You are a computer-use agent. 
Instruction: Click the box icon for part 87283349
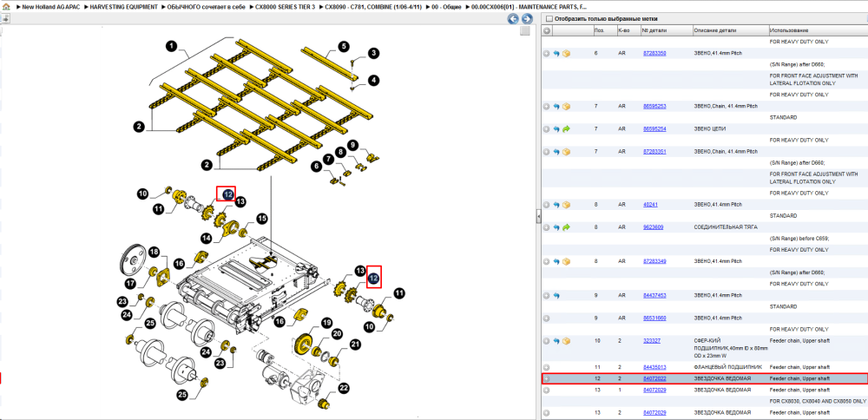point(566,261)
